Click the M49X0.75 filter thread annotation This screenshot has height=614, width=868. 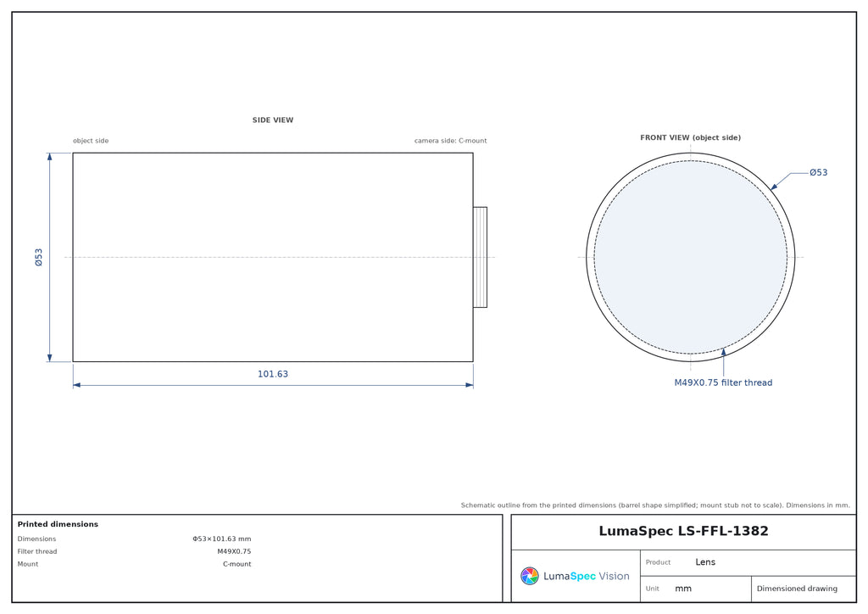[723, 382]
